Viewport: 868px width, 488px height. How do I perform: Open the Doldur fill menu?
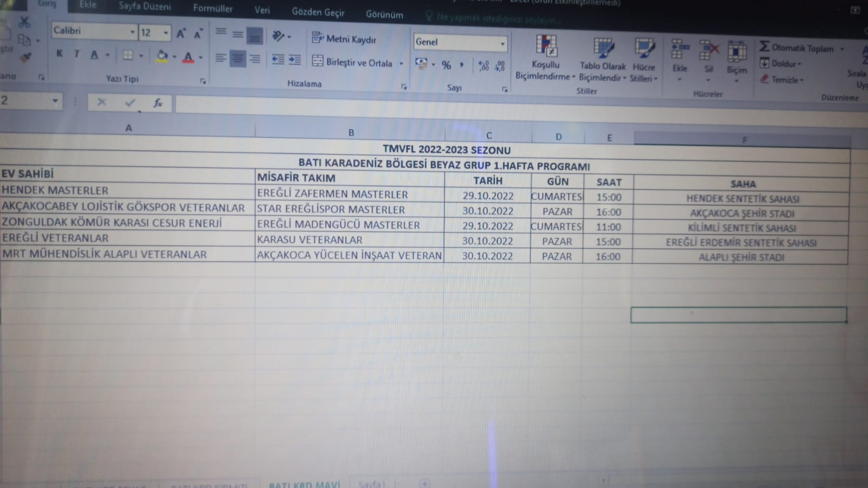click(x=780, y=64)
